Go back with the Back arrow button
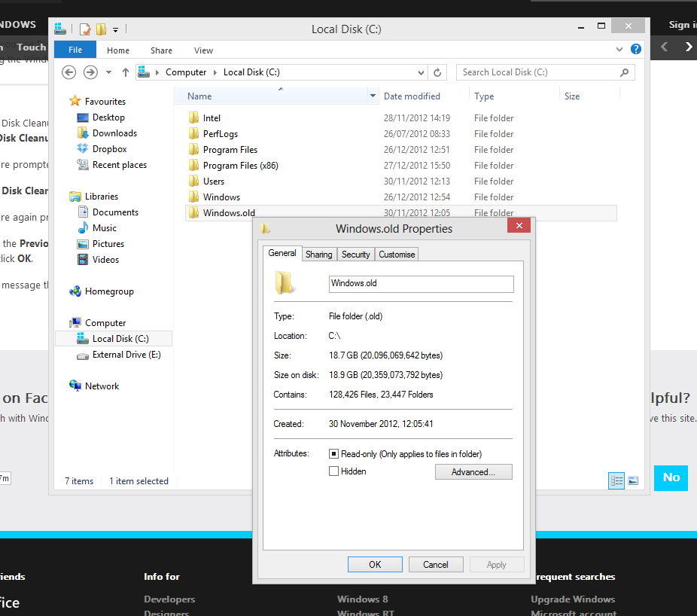Image resolution: width=697 pixels, height=616 pixels. [69, 72]
